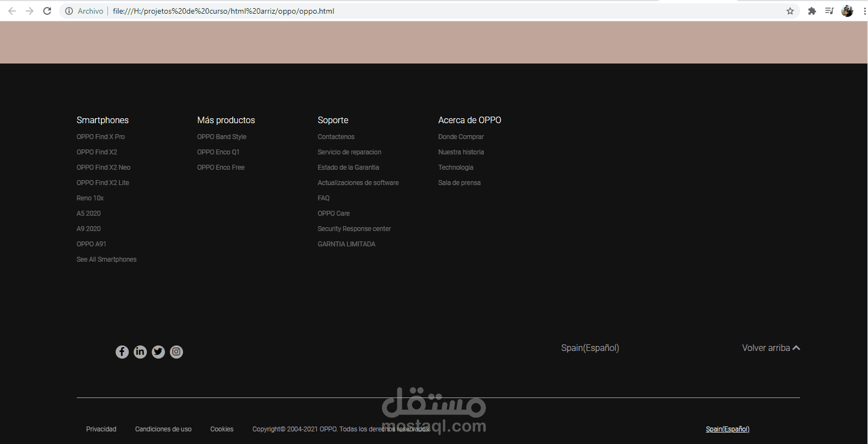Screen dimensions: 868x444
Task: Open the A9 2020 link
Action: pyautogui.click(x=89, y=229)
